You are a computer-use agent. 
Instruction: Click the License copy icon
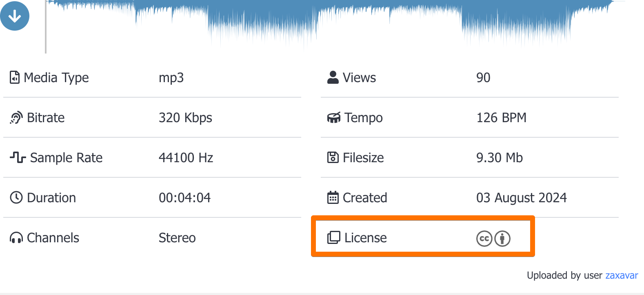click(x=334, y=237)
